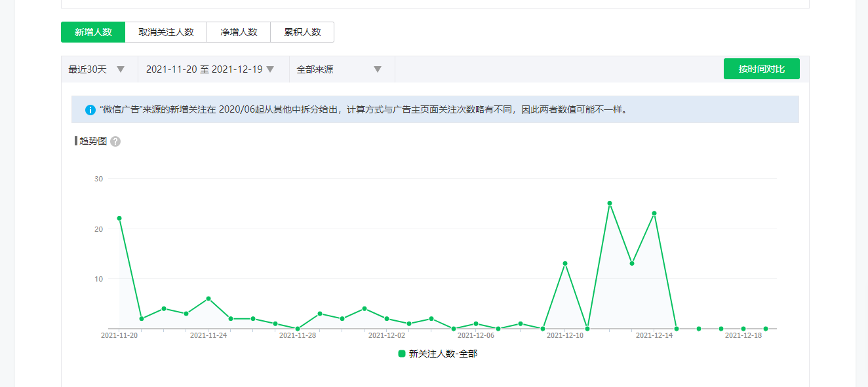
Task: Open the 累积人数 tab
Action: (302, 32)
